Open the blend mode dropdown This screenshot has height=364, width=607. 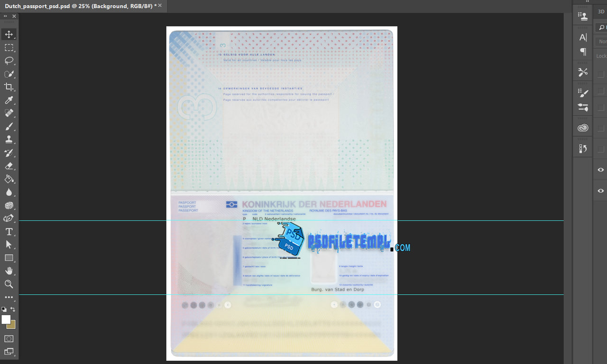tap(601, 42)
